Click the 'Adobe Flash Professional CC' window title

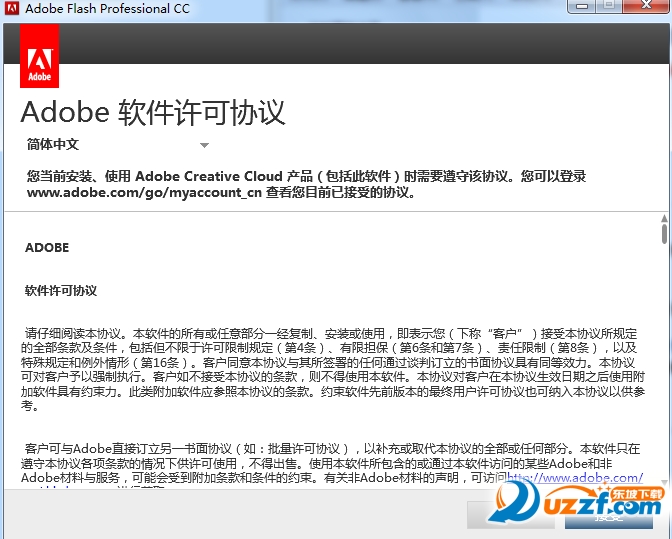pyautogui.click(x=107, y=8)
